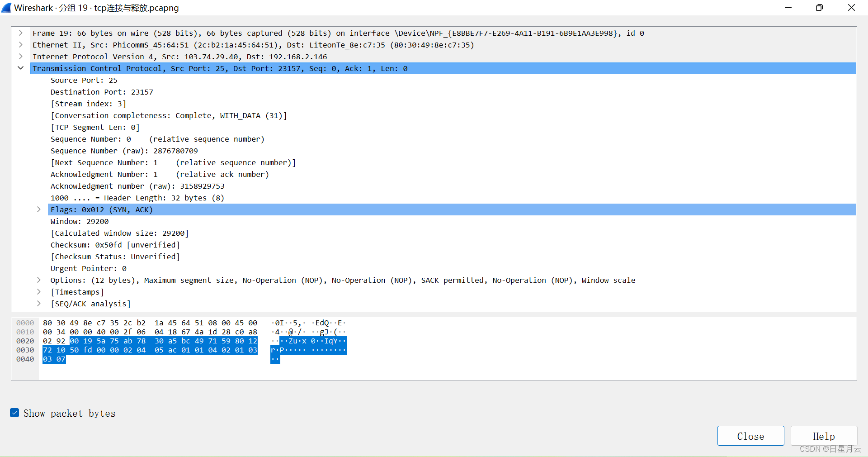Minimize the Wireshark packet window
868x457 pixels.
[x=788, y=8]
